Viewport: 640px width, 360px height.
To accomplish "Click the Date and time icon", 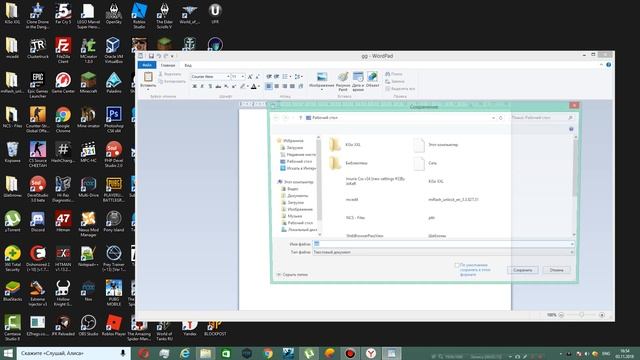I will point(358,77).
